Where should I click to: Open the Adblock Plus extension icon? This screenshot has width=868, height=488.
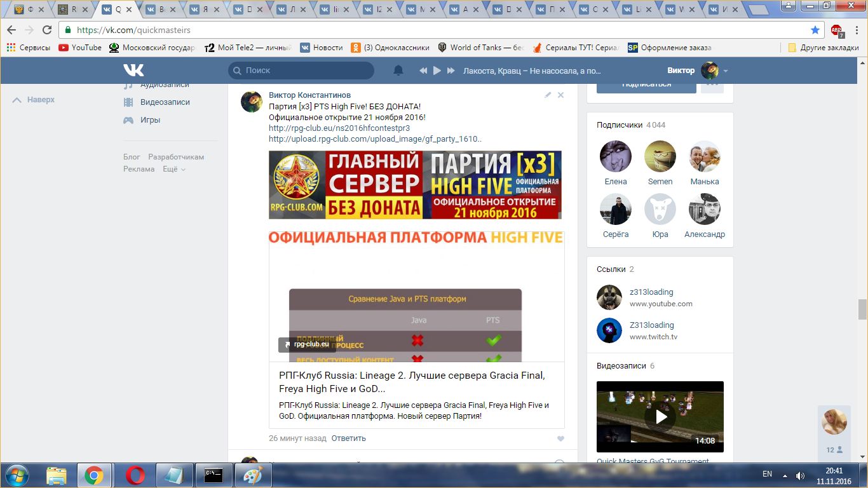click(x=836, y=30)
